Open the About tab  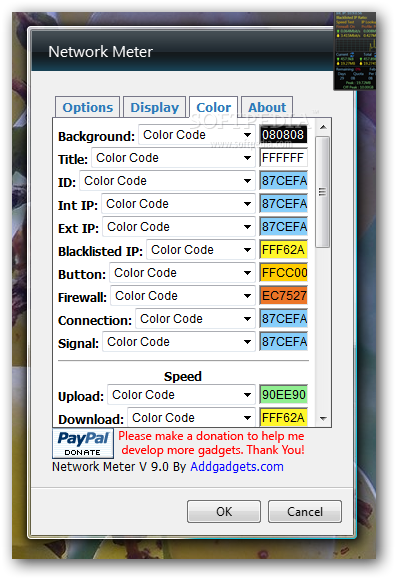267,107
